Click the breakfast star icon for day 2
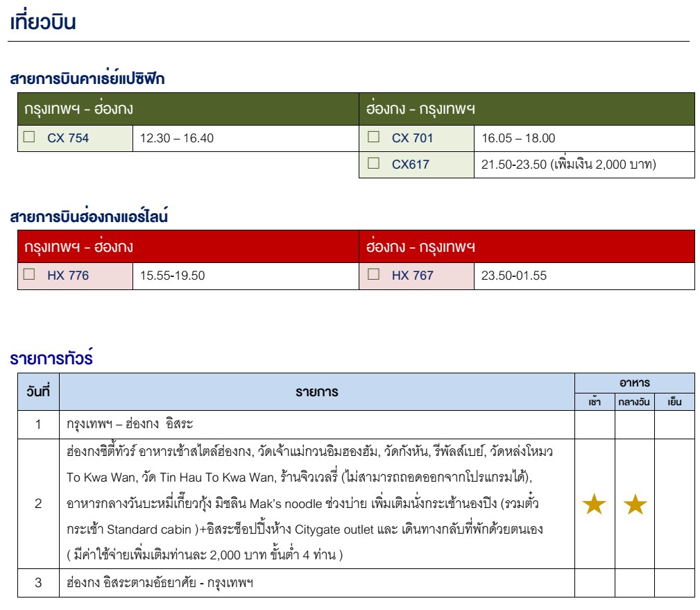Image resolution: width=700 pixels, height=610 pixels. tap(594, 504)
